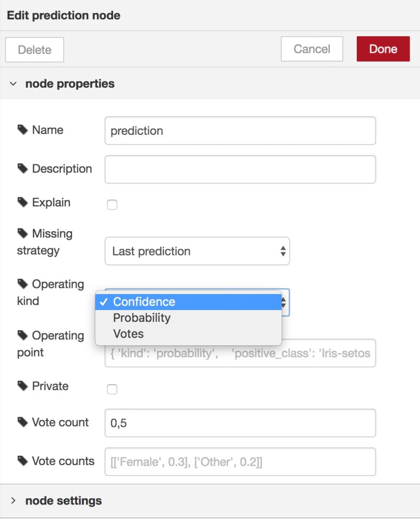This screenshot has height=519, width=420.
Task: Click the Operating point tag icon
Action: (22, 335)
